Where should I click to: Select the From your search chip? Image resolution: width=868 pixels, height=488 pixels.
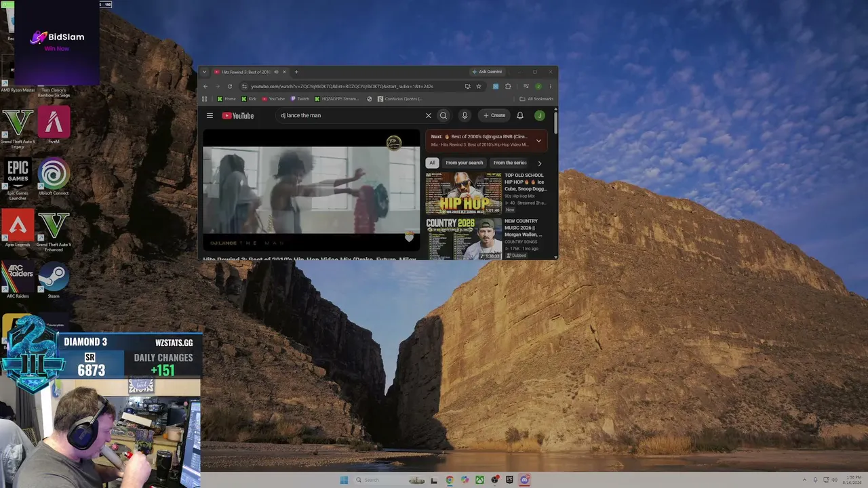pyautogui.click(x=465, y=163)
